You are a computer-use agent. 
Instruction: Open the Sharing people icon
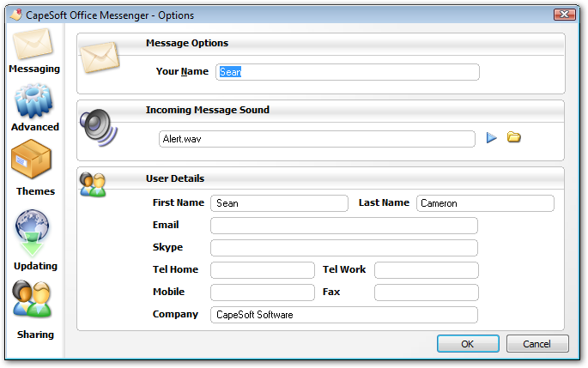(32, 300)
